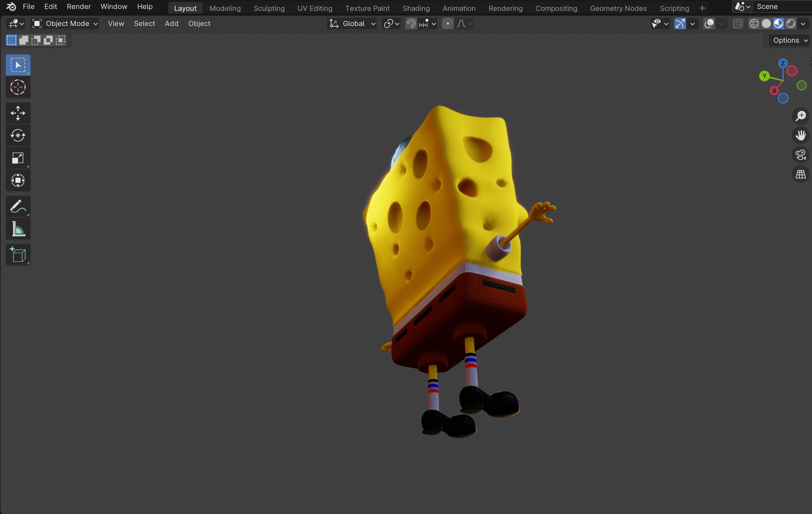Switch to the Modeling workspace tab
812x514 pixels.
click(x=225, y=8)
